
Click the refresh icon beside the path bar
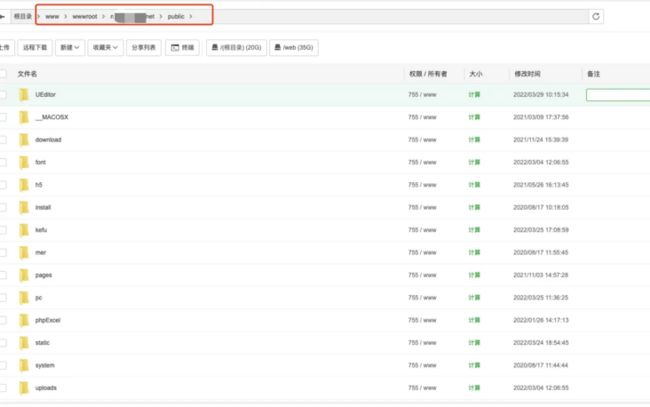(596, 17)
